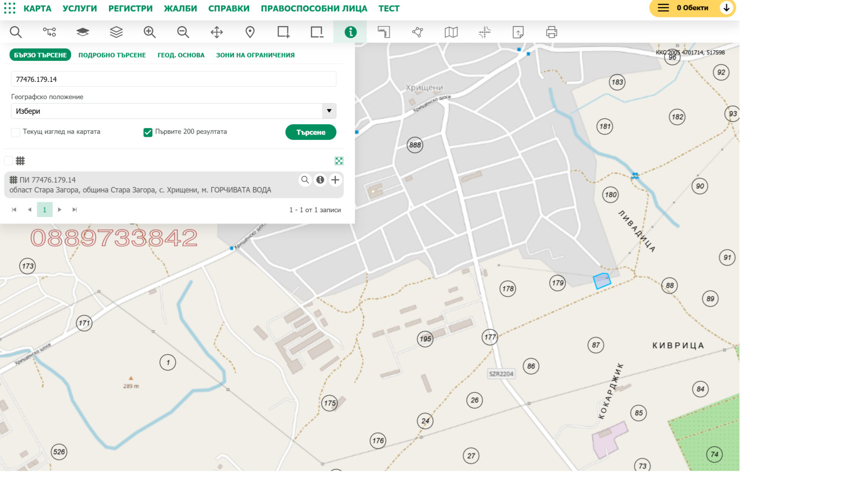Enable 'Текущ изглед на картата' checkbox

pos(16,132)
